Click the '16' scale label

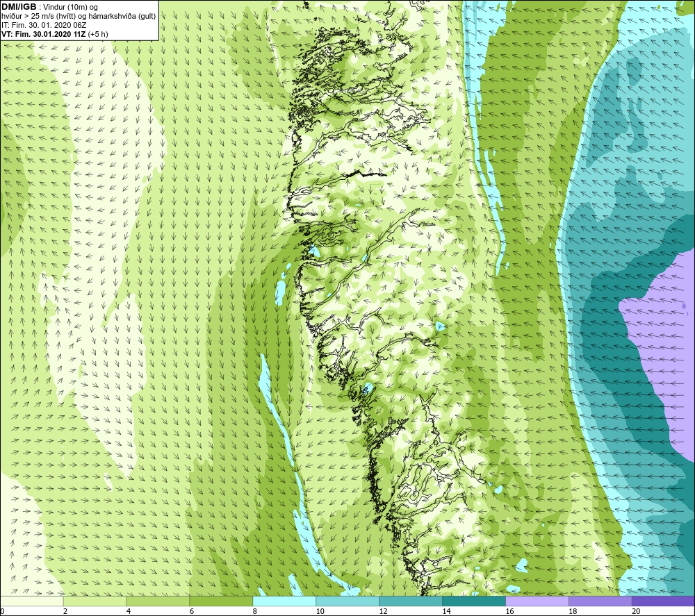(x=509, y=611)
